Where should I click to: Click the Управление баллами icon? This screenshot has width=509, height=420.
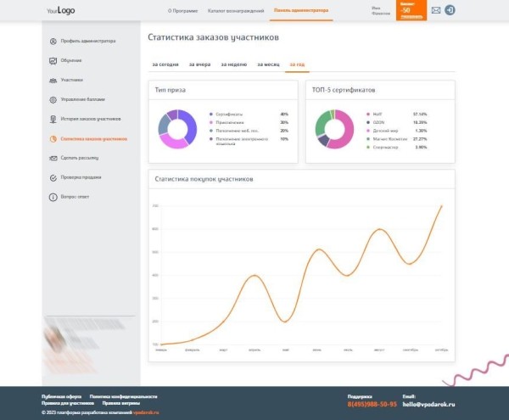(53, 99)
